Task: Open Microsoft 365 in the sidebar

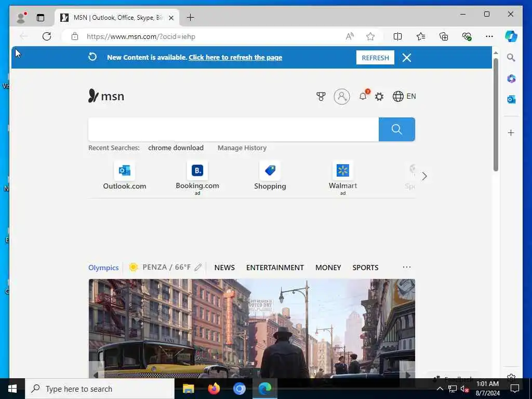Action: [x=511, y=79]
